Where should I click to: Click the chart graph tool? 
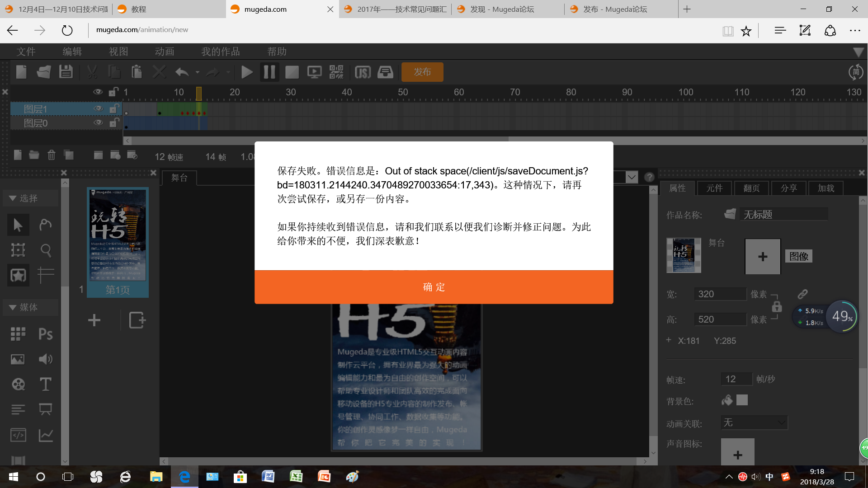(x=45, y=435)
